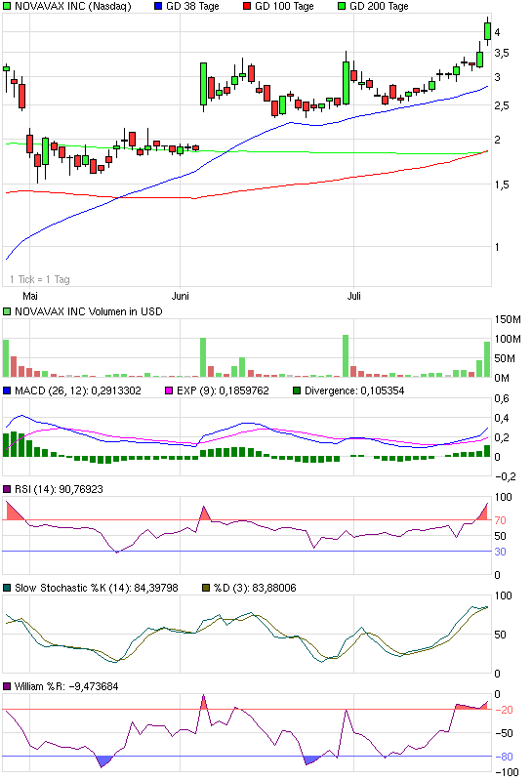Click the 'William %R: -9,473684' text
Screen dimensions: 532x780
[x=66, y=686]
